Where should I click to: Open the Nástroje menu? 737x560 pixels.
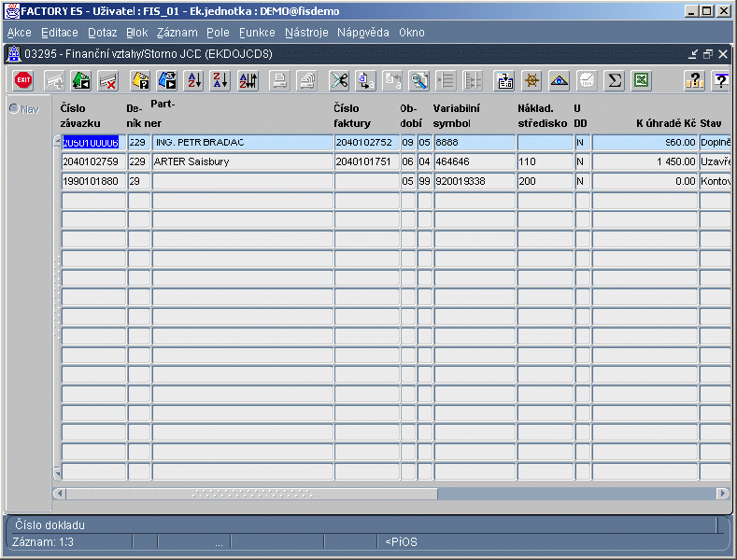pyautogui.click(x=306, y=33)
